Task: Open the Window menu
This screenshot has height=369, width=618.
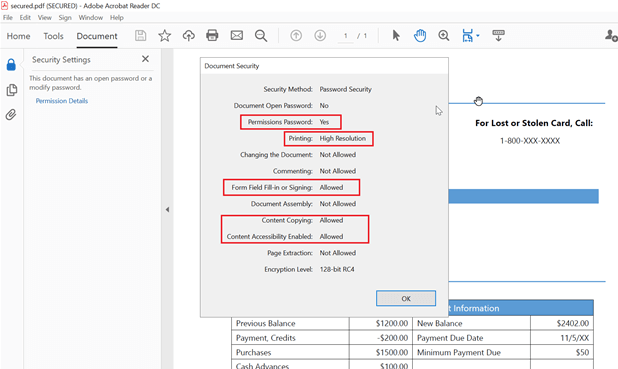Action: [x=91, y=17]
